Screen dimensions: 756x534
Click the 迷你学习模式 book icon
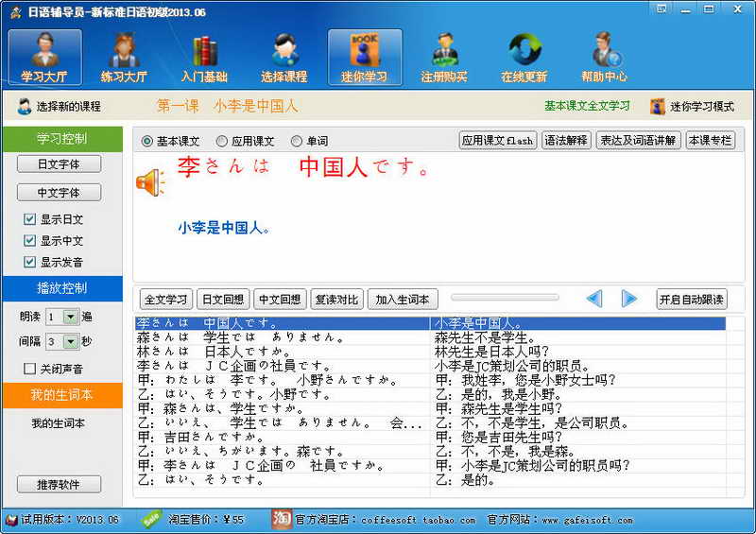point(657,106)
